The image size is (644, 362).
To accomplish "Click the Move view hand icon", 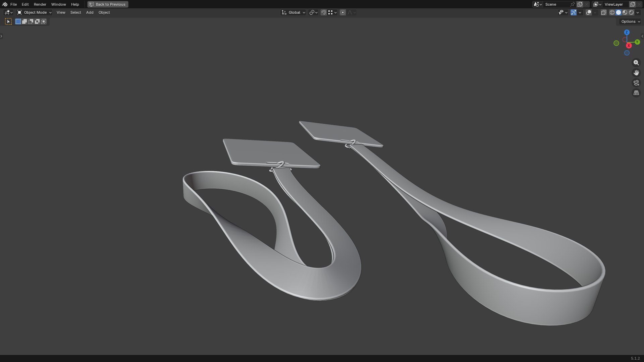I will [636, 73].
